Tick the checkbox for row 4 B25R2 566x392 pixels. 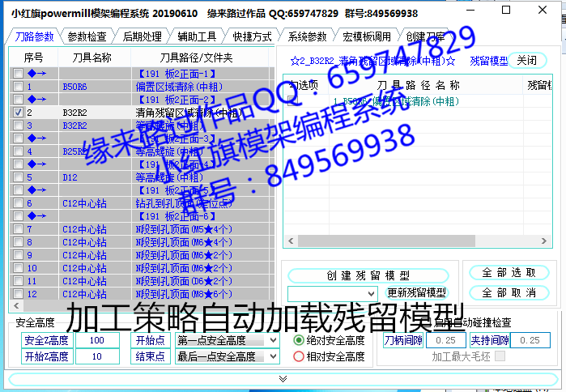[18, 151]
